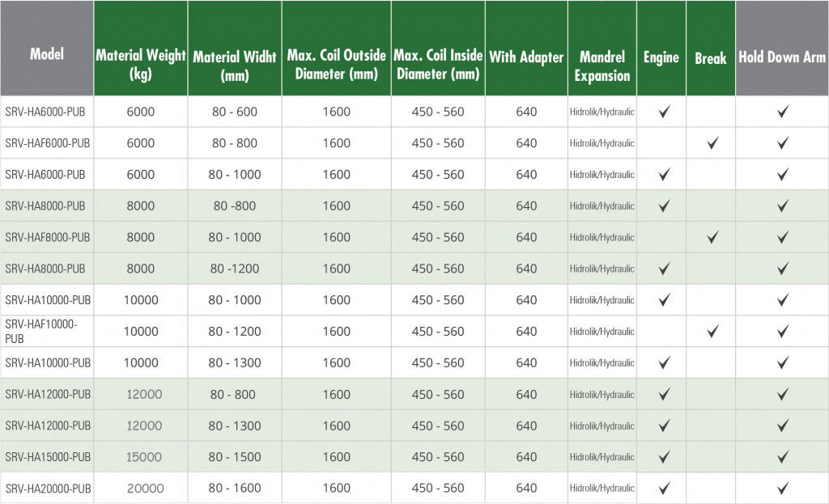829x504 pixels.
Task: Click Hold Down Arm checkmark for SRV-HA20000-PUB
Action: click(x=782, y=488)
